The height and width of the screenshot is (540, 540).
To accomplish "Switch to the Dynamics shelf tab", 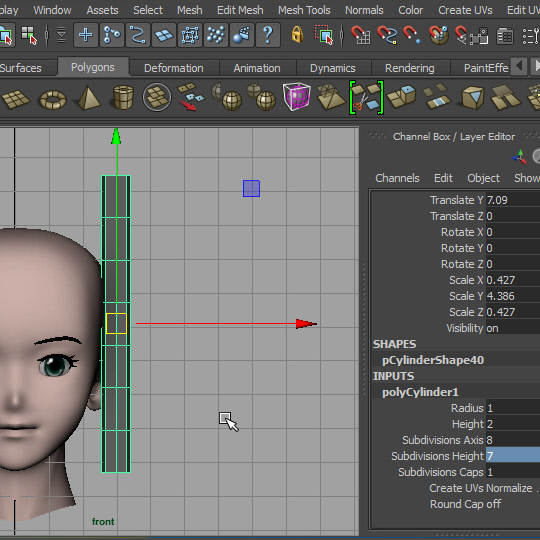I will 333,68.
